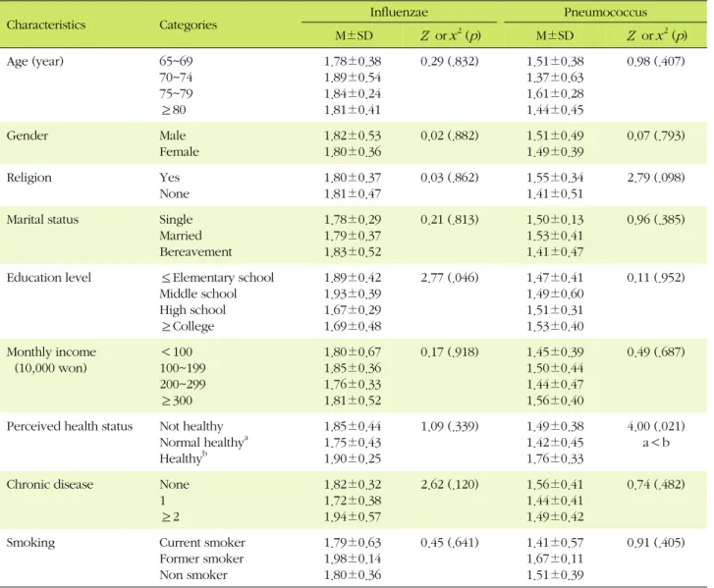Select the '≥300' income category

[176, 401]
